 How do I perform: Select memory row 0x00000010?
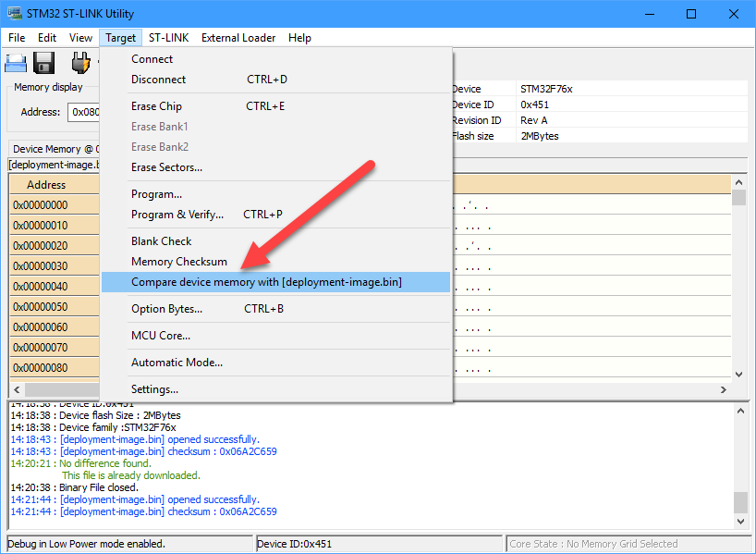tap(55, 226)
